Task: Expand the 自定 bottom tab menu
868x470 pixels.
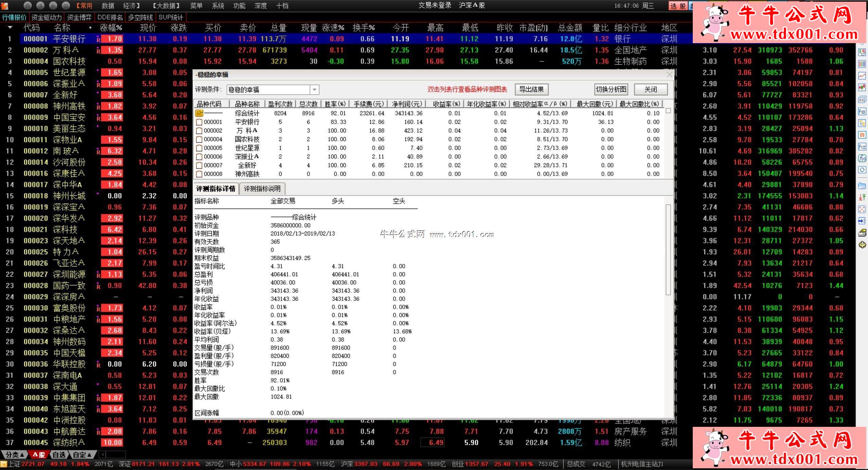Action: (82, 454)
